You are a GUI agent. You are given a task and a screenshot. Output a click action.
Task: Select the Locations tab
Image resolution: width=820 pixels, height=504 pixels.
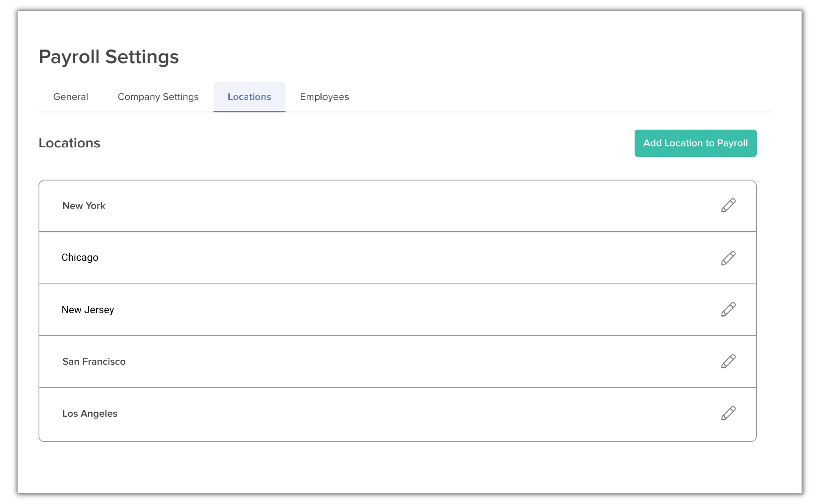coord(249,97)
